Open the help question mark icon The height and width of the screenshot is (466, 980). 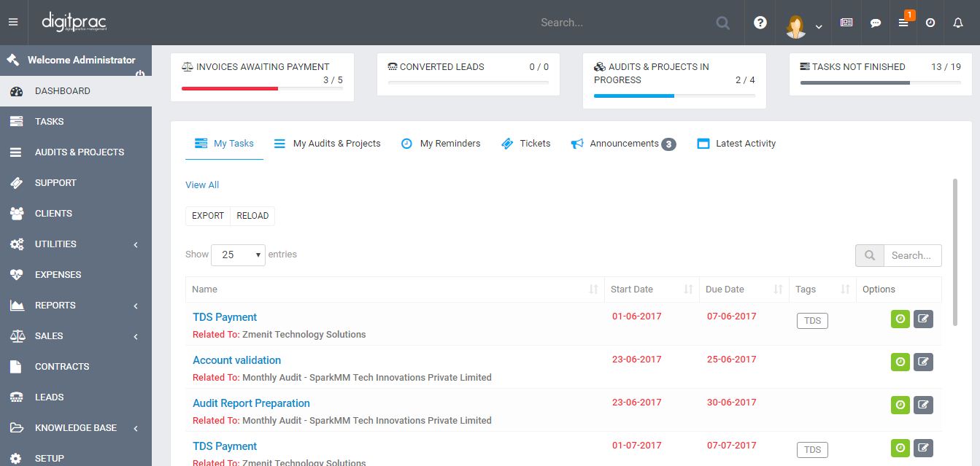click(x=760, y=23)
